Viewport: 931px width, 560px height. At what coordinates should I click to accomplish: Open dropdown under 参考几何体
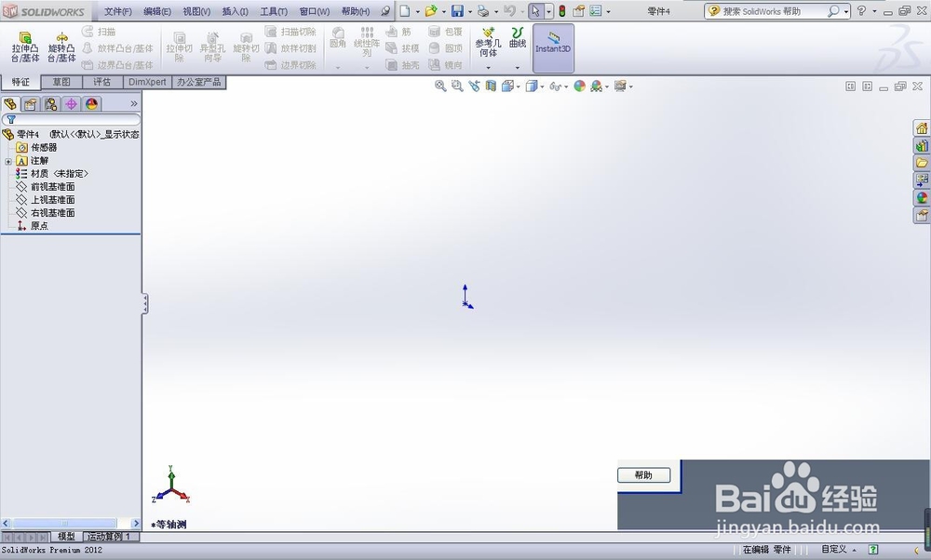click(488, 67)
